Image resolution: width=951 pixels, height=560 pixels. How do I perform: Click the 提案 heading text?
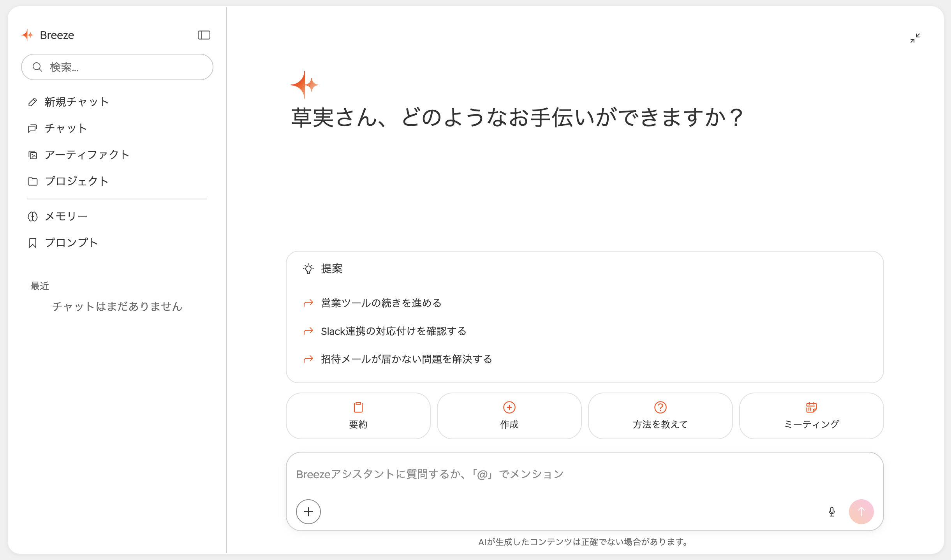click(x=331, y=269)
